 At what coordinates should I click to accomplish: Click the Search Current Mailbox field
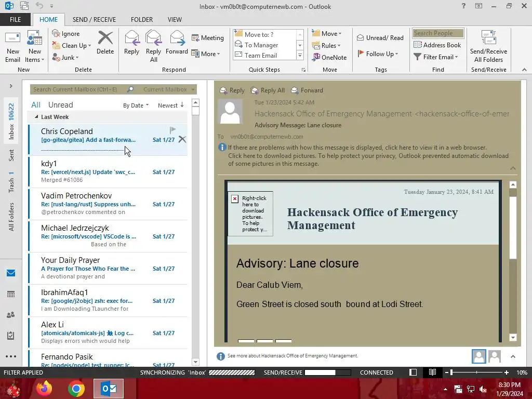tap(79, 89)
